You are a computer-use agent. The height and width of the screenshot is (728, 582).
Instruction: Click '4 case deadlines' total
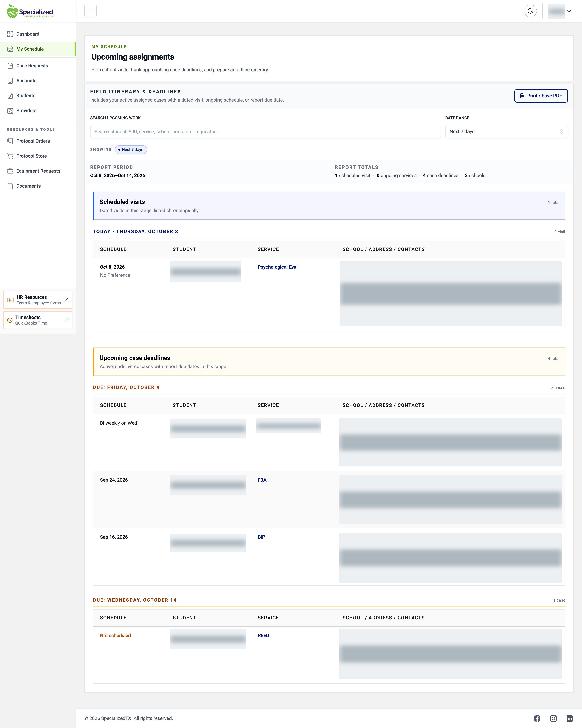click(x=441, y=176)
